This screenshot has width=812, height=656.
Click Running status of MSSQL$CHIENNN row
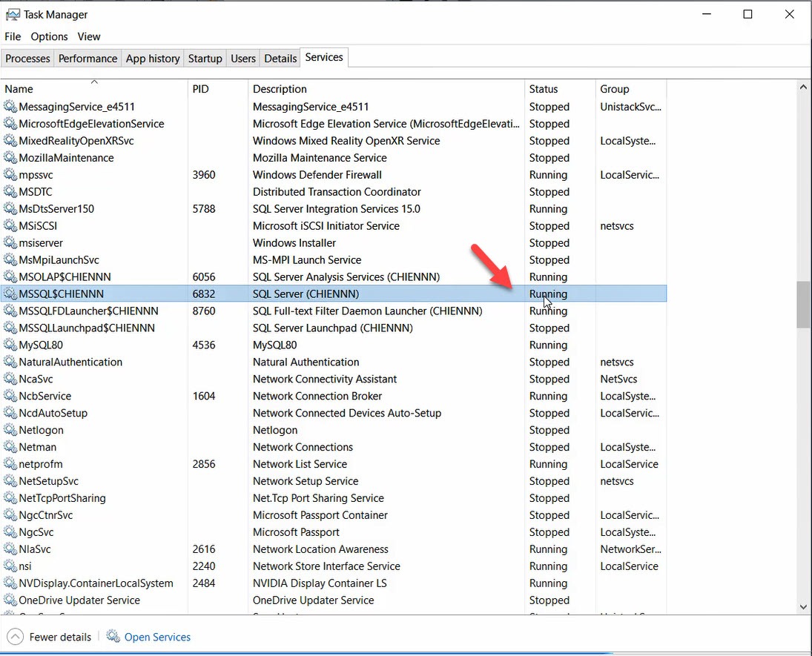point(549,294)
